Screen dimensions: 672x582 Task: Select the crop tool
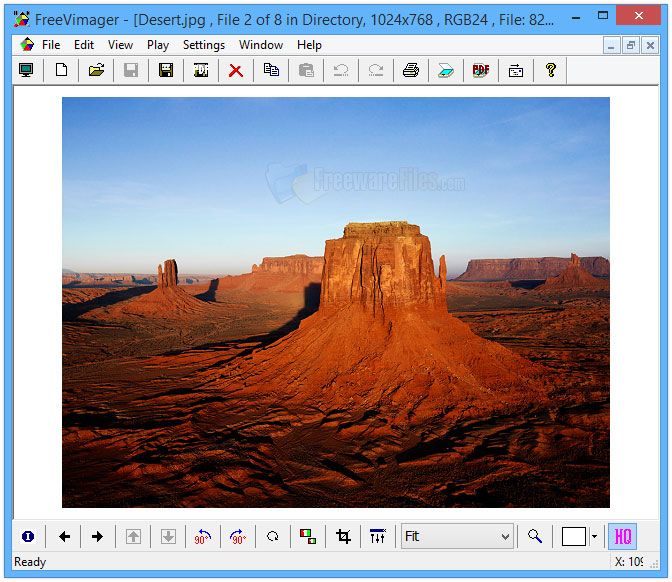[343, 536]
